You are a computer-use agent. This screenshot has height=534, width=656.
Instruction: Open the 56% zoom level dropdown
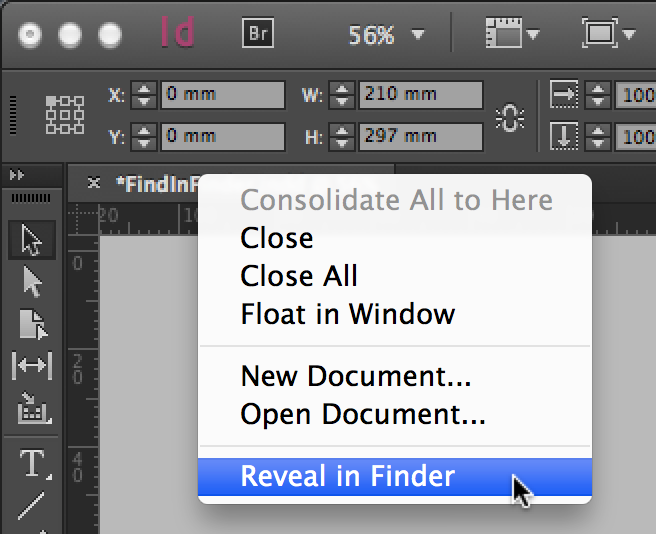click(x=418, y=33)
